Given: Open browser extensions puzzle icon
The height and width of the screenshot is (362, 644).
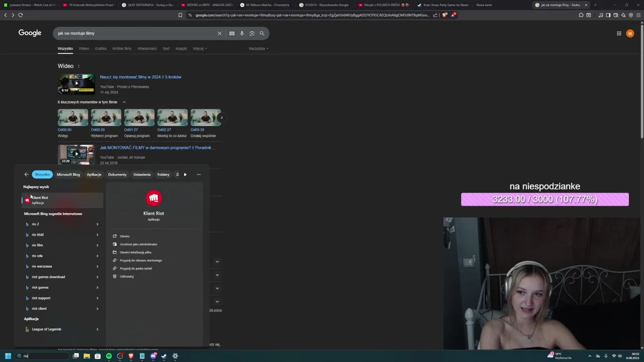Looking at the screenshot, I should [x=581, y=15].
